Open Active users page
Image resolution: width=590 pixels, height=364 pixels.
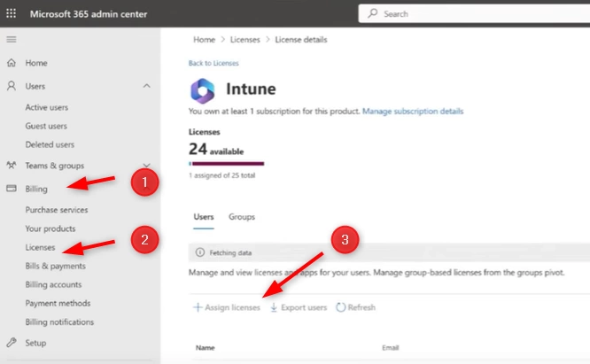47,107
